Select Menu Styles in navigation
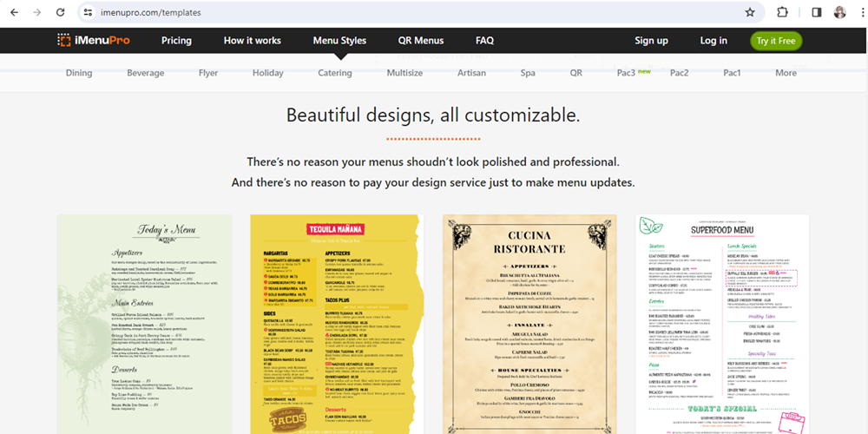This screenshot has width=868, height=434. click(339, 41)
